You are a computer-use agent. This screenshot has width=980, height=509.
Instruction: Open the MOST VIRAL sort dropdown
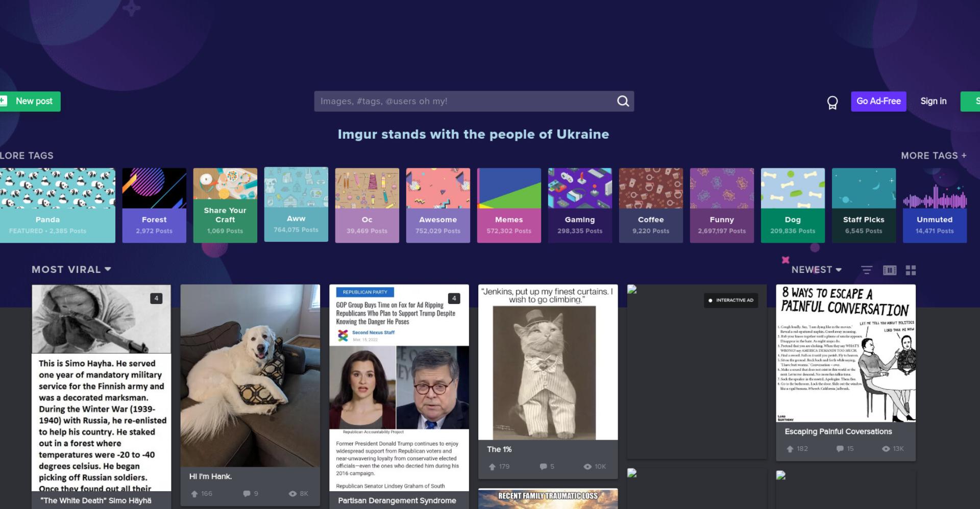pyautogui.click(x=71, y=269)
